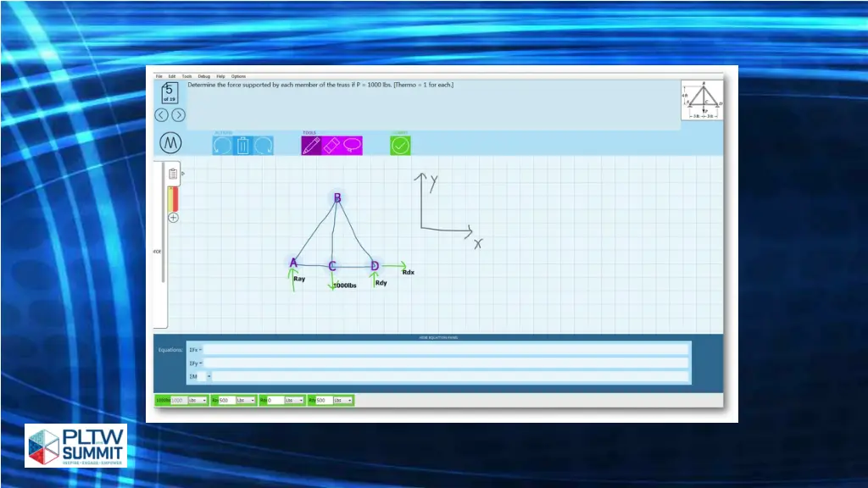Choose the lasso selection tool
The image size is (868, 488).
[352, 145]
